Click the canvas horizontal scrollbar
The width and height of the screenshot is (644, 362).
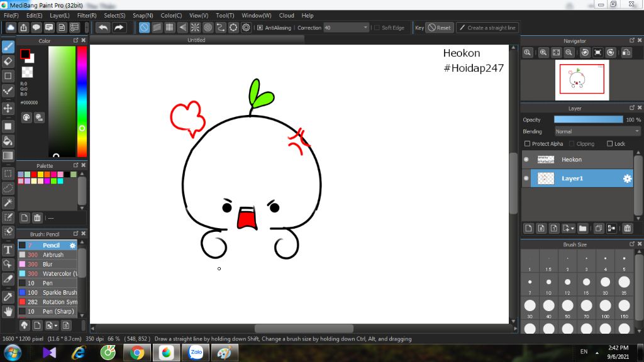(x=304, y=328)
